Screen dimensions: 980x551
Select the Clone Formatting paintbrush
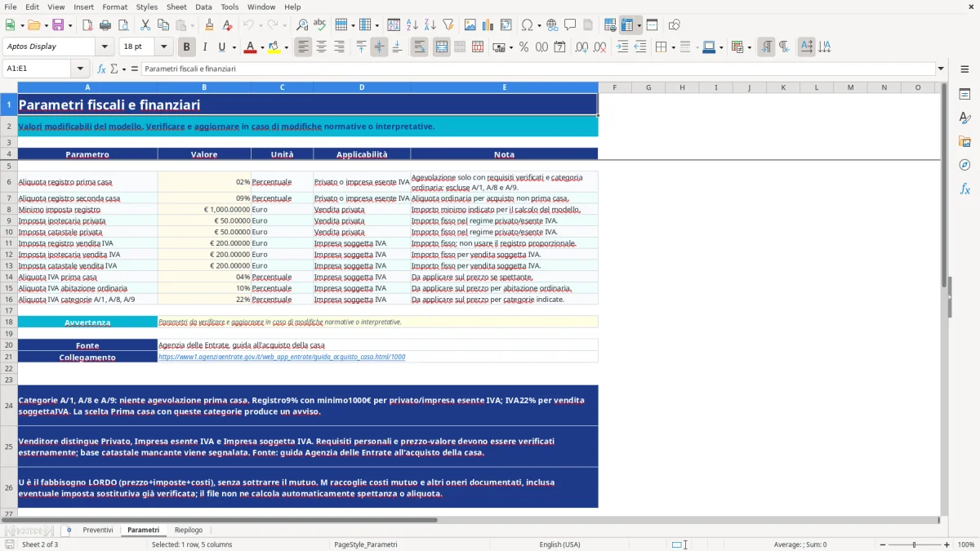coord(209,25)
